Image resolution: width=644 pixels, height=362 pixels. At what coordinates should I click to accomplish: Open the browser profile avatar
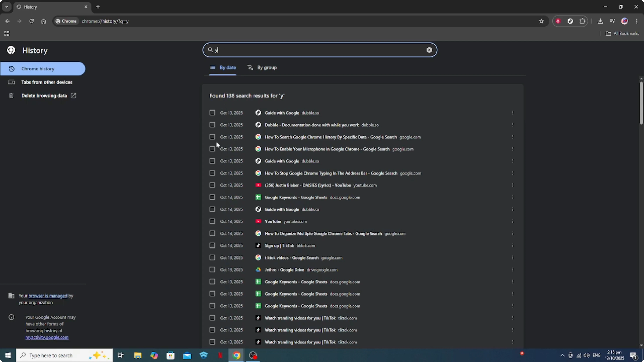(625, 21)
